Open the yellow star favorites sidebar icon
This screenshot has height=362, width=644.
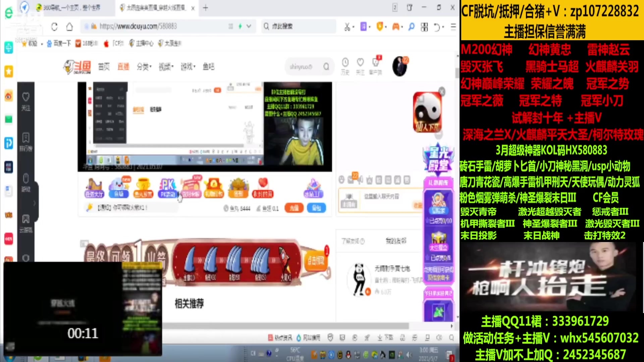click(8, 71)
